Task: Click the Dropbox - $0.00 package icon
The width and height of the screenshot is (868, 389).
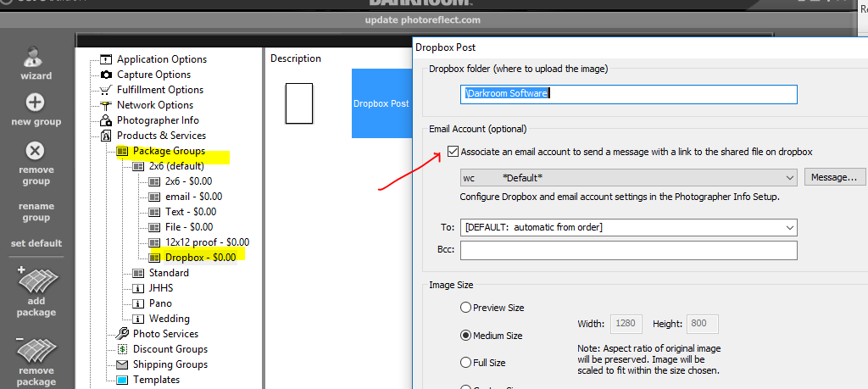Action: click(x=154, y=258)
